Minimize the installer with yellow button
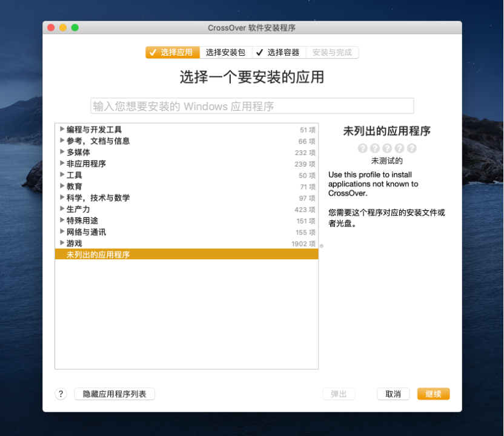This screenshot has width=504, height=436. coord(63,28)
